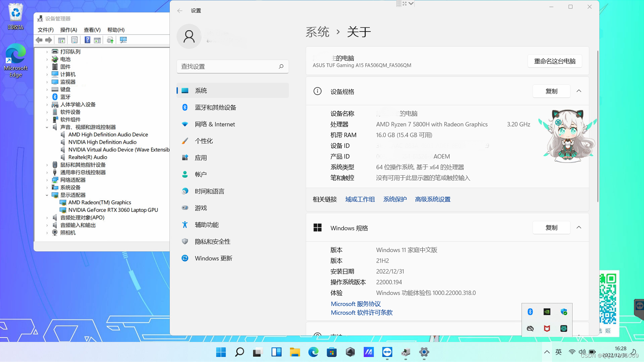The height and width of the screenshot is (362, 644).
Task: Open Microsoft 软件许可条款 link
Action: pyautogui.click(x=361, y=313)
